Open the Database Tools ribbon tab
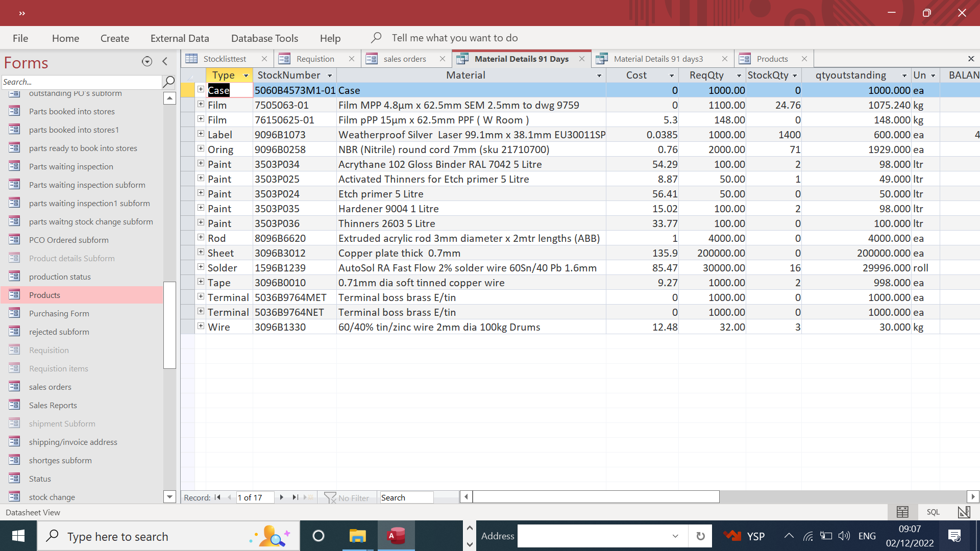The width and height of the screenshot is (980, 551). click(x=264, y=38)
